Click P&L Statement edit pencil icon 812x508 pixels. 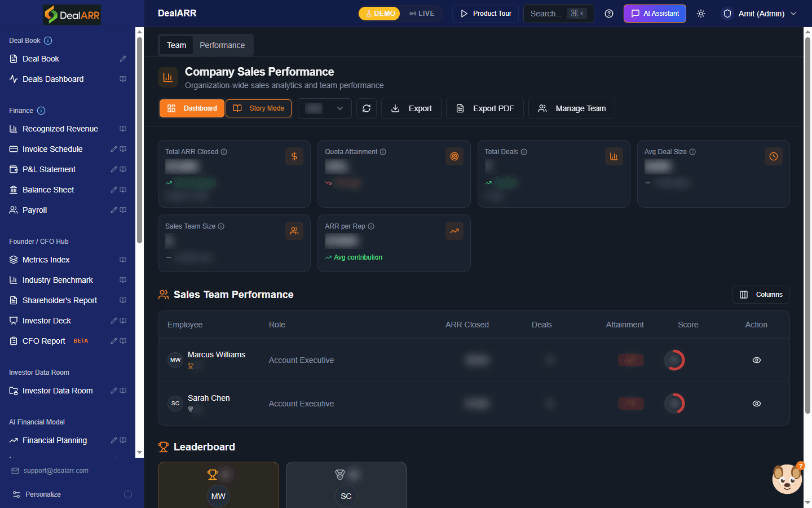click(114, 169)
